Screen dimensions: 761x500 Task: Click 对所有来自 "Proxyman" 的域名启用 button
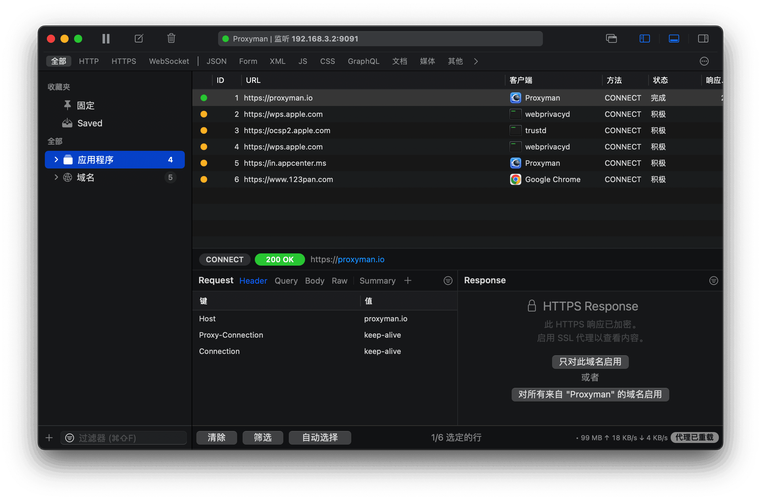tap(590, 394)
